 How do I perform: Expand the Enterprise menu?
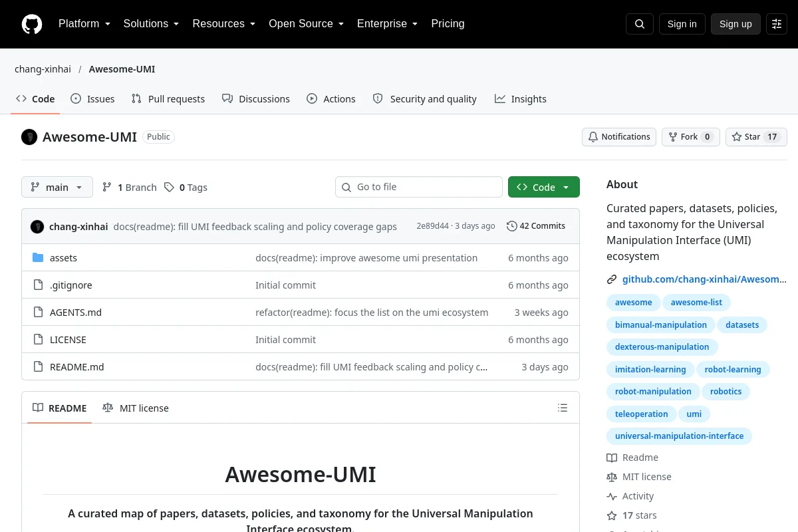(x=388, y=24)
